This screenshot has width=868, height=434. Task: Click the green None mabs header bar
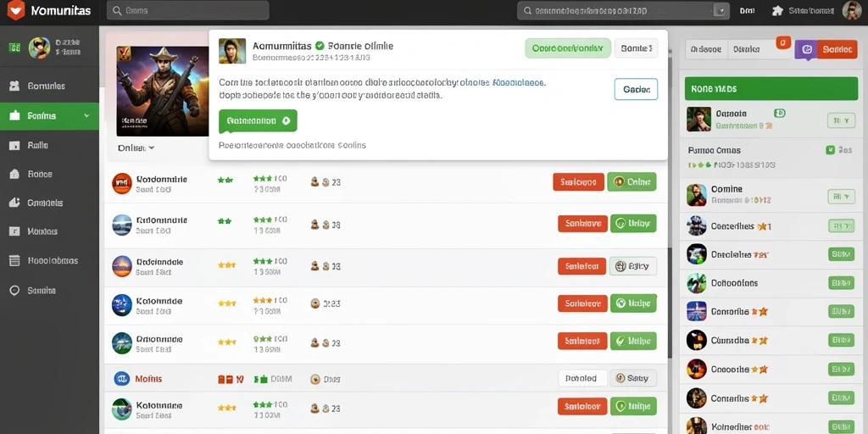pyautogui.click(x=771, y=88)
